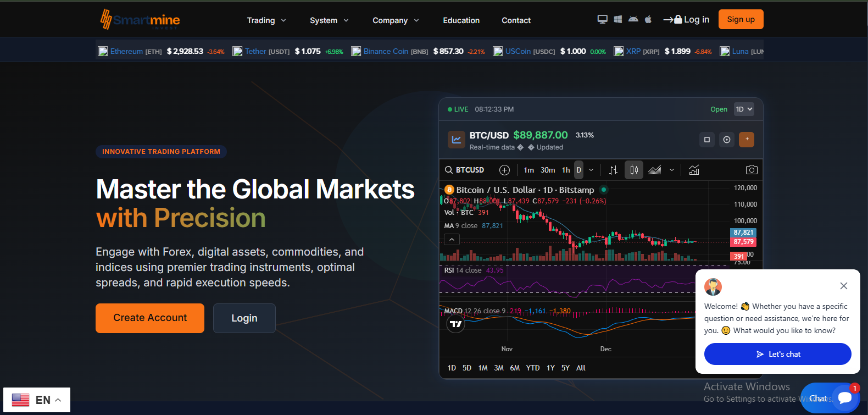The width and height of the screenshot is (868, 415).
Task: Toggle the Candles chart style button
Action: click(633, 170)
